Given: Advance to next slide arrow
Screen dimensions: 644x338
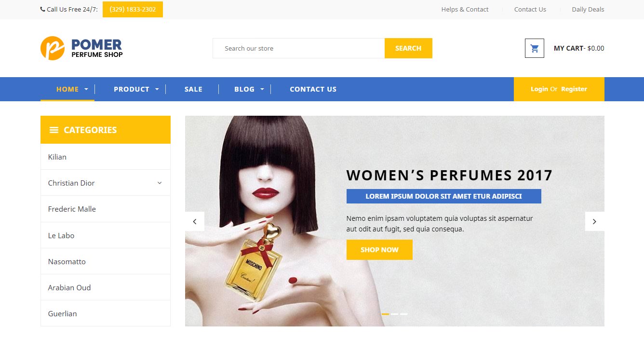Looking at the screenshot, I should (594, 221).
